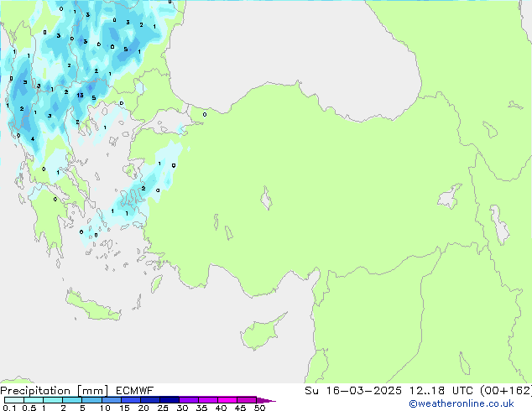
Task: Click the 45–50 mm legend swatch
Action: point(247,400)
